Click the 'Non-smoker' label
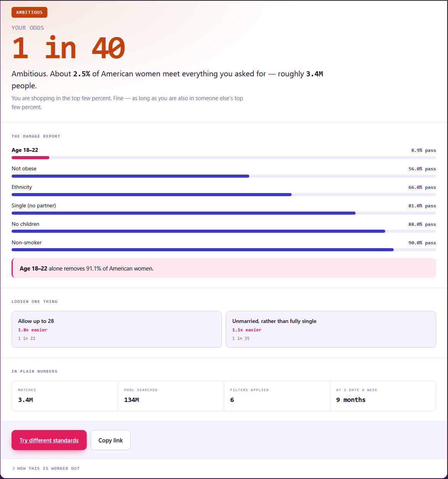The image size is (448, 479). tap(27, 242)
